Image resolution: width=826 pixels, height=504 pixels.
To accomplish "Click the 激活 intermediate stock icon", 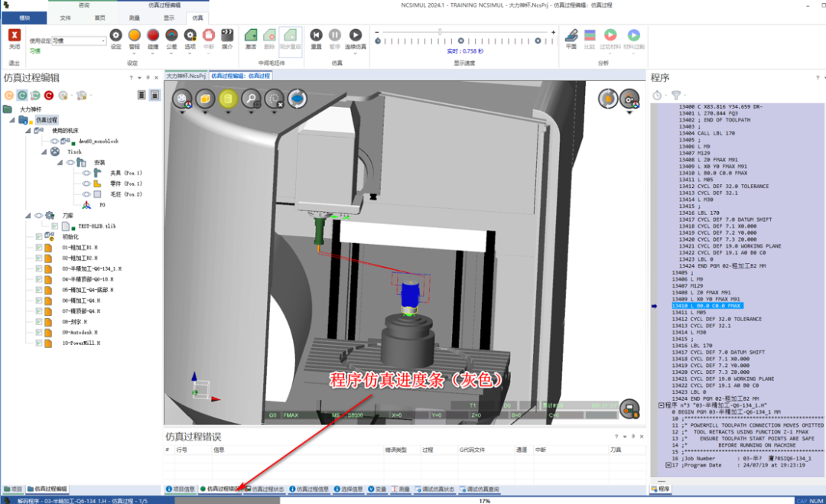I will tap(251, 35).
